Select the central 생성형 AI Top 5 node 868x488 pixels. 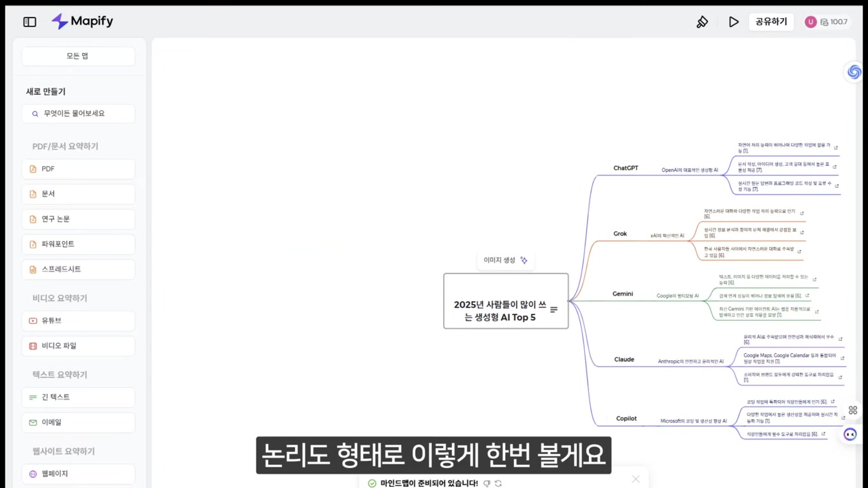click(x=506, y=301)
